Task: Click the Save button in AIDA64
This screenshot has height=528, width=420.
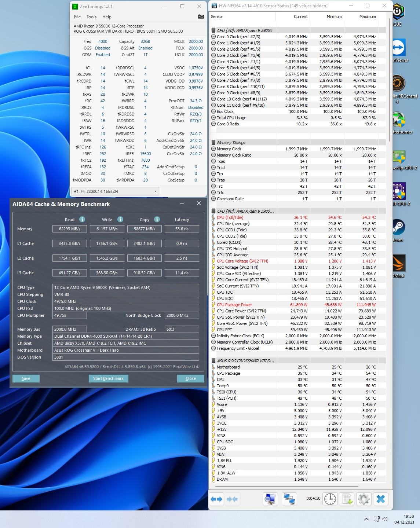Action: [26, 378]
